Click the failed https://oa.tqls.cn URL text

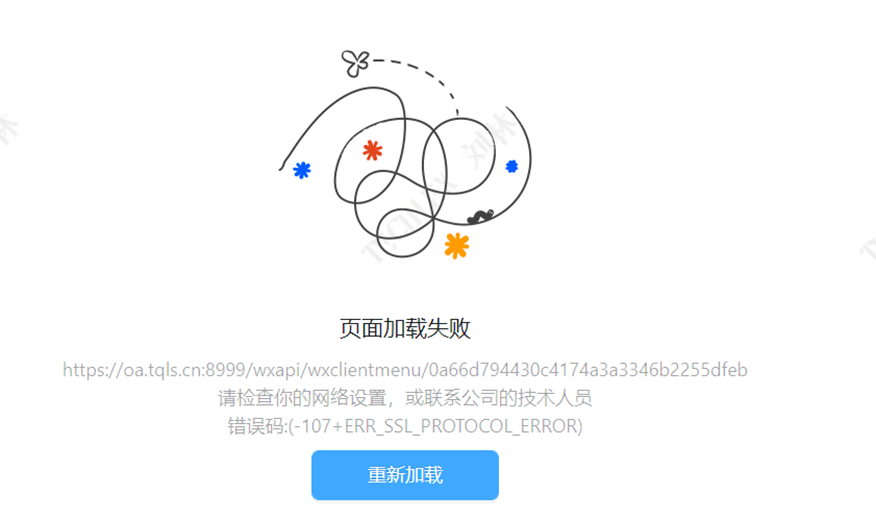(x=405, y=370)
